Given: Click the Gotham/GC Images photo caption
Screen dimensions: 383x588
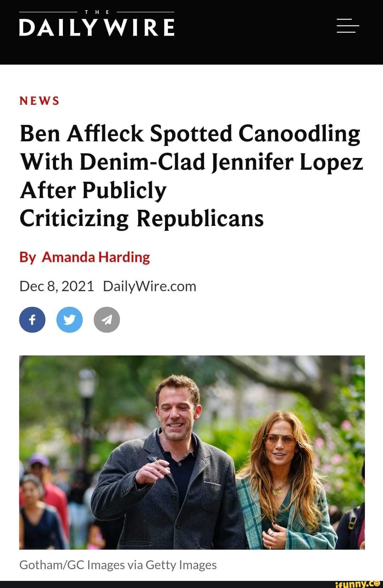Looking at the screenshot, I should 118,565.
